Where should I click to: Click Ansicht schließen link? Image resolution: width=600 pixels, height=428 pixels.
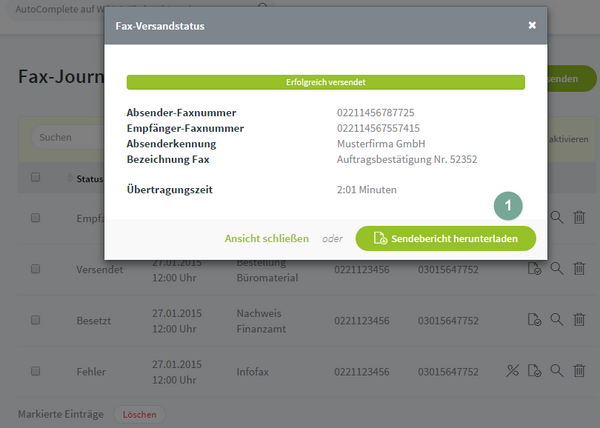(267, 238)
